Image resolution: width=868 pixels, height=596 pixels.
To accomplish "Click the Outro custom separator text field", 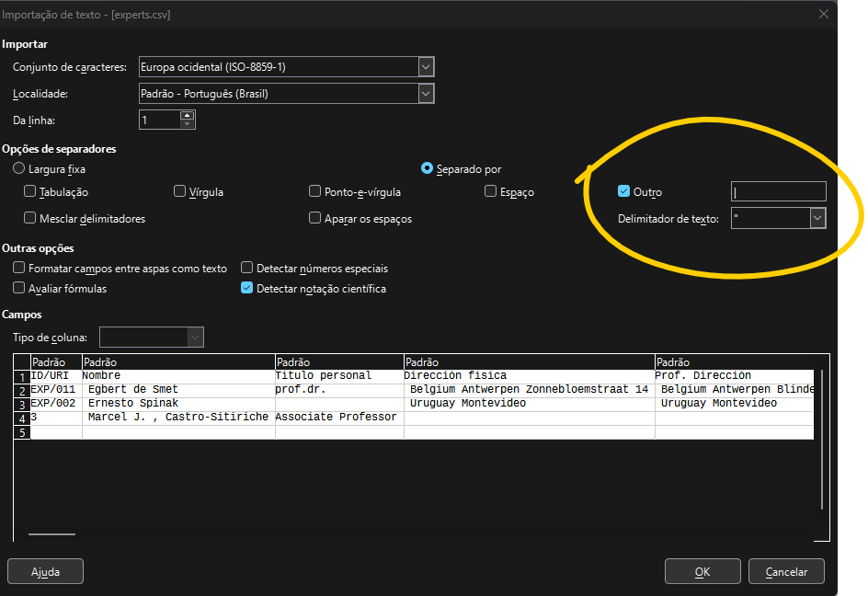I will pyautogui.click(x=778, y=191).
